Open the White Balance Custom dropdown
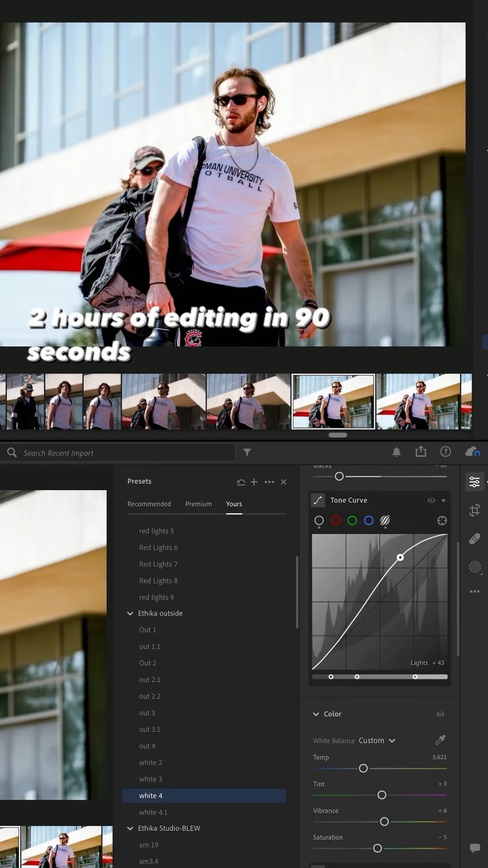The height and width of the screenshot is (868, 488). point(377,741)
